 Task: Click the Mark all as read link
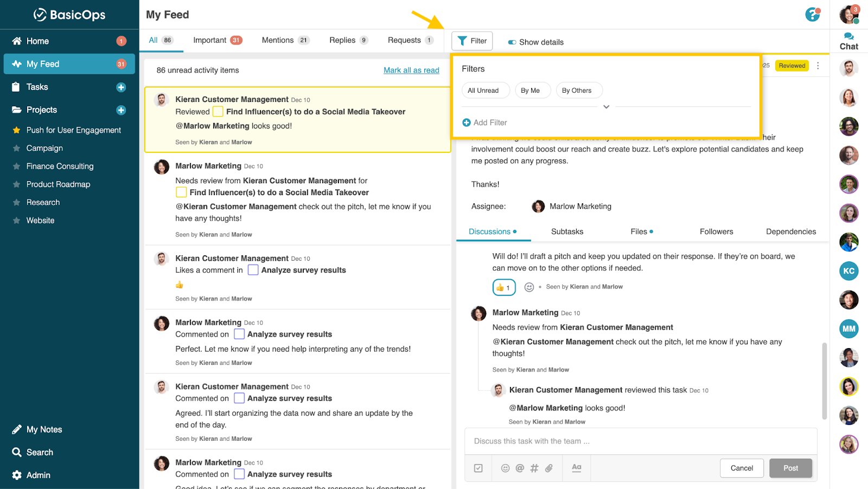tap(411, 70)
